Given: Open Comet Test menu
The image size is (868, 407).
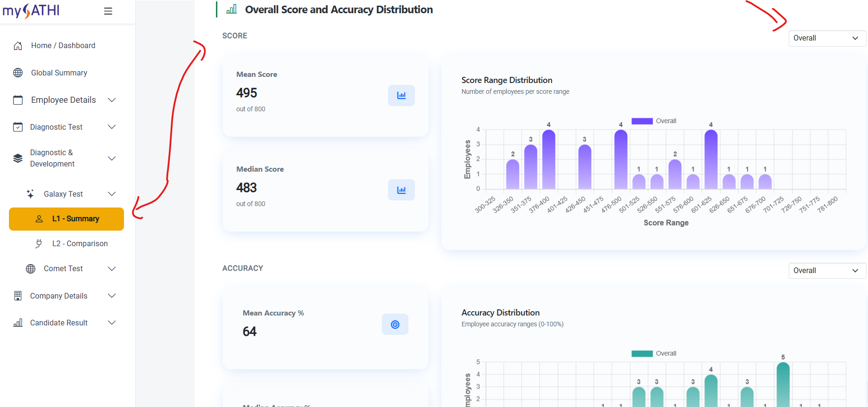Looking at the screenshot, I should click(x=63, y=268).
